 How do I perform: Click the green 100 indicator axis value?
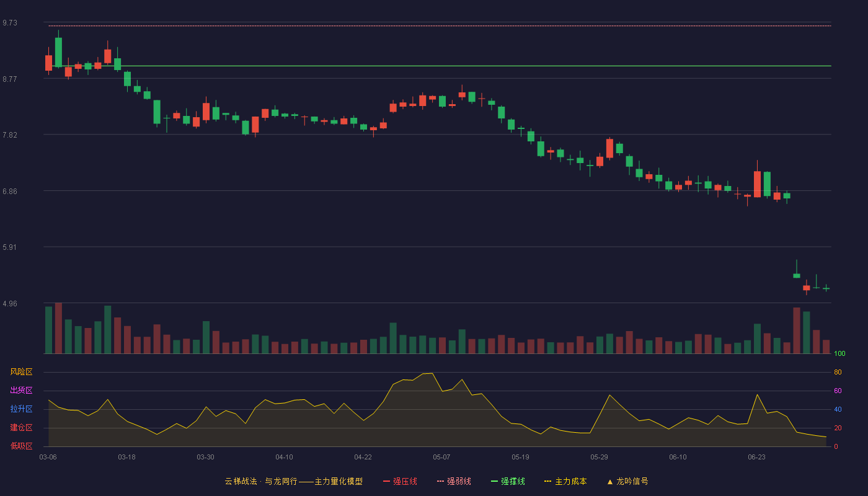point(839,354)
